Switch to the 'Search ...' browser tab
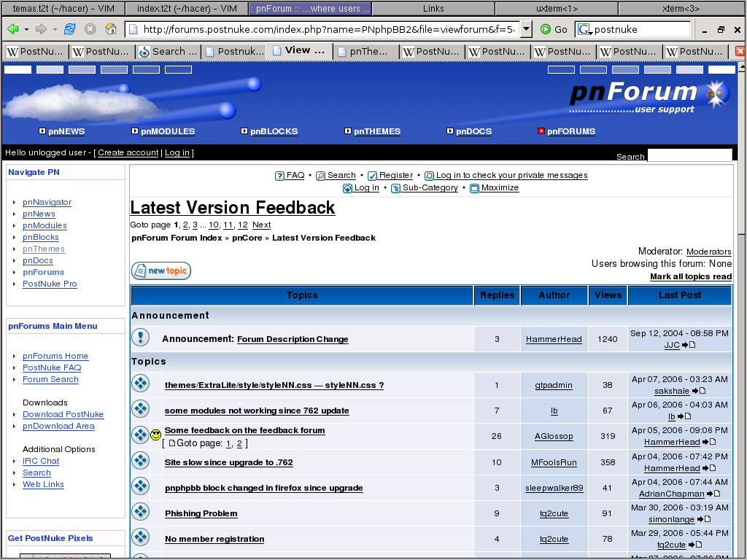The width and height of the screenshot is (747, 560). pos(169,52)
